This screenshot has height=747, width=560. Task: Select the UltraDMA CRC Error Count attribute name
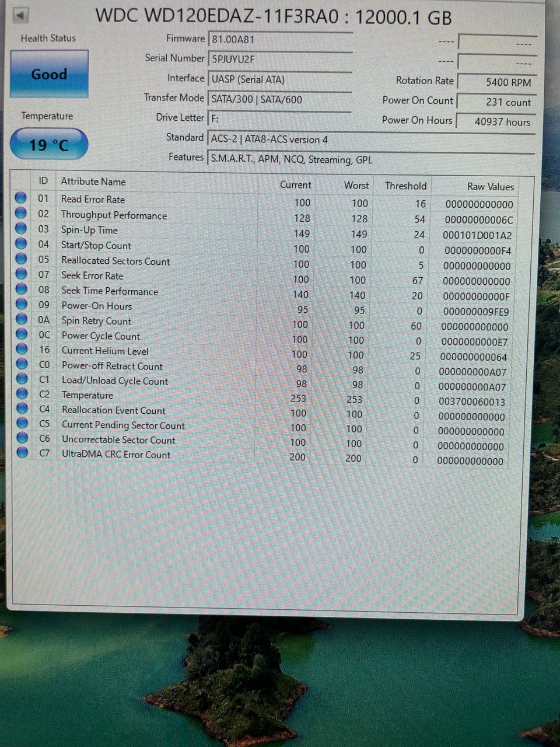pyautogui.click(x=116, y=455)
